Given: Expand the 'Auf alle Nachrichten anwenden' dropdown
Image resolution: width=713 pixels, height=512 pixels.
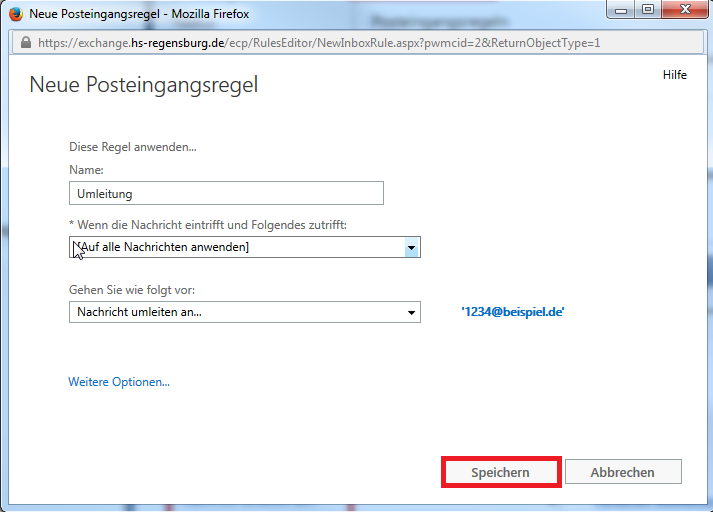Looking at the screenshot, I should pos(410,247).
